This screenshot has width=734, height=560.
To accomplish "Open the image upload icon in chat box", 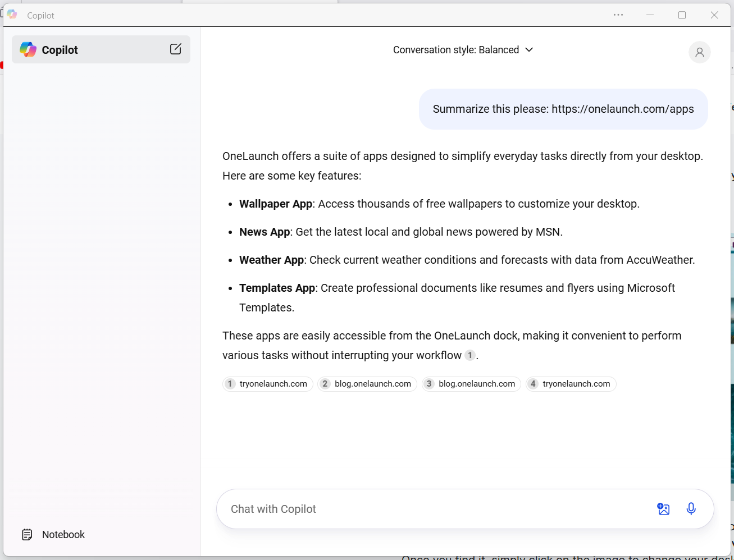I will point(663,509).
